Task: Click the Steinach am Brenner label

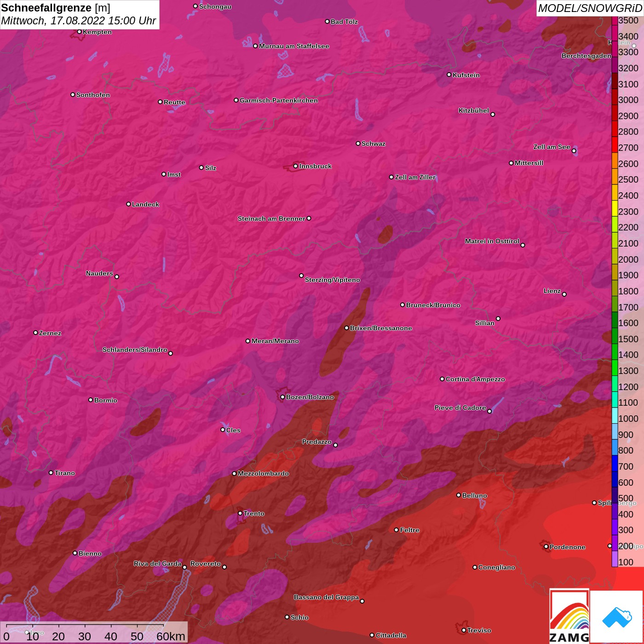Action: [x=271, y=218]
